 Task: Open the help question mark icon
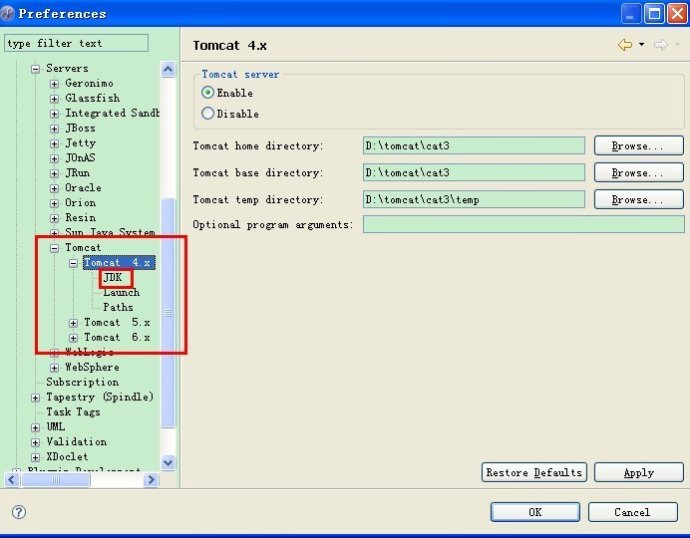(18, 512)
